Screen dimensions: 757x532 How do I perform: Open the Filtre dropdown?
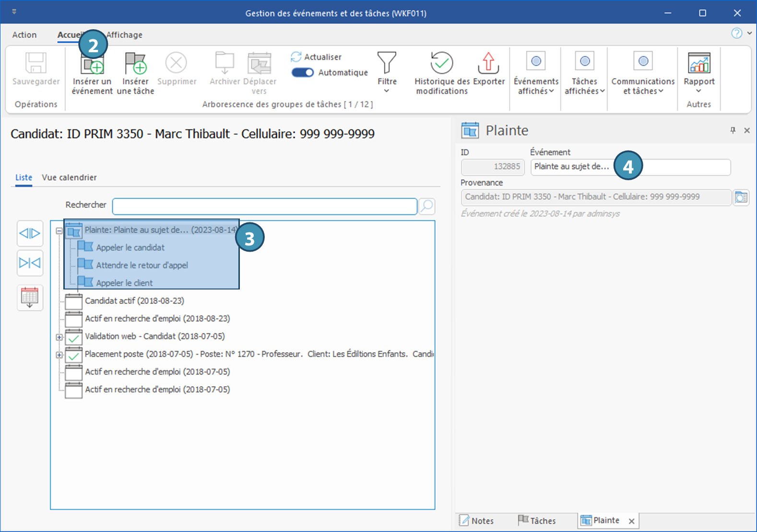point(387,72)
